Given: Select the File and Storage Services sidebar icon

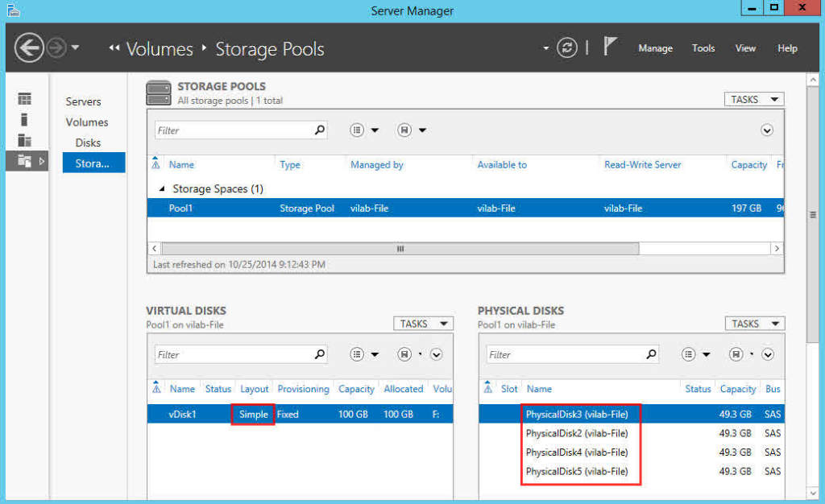Looking at the screenshot, I should [25, 161].
